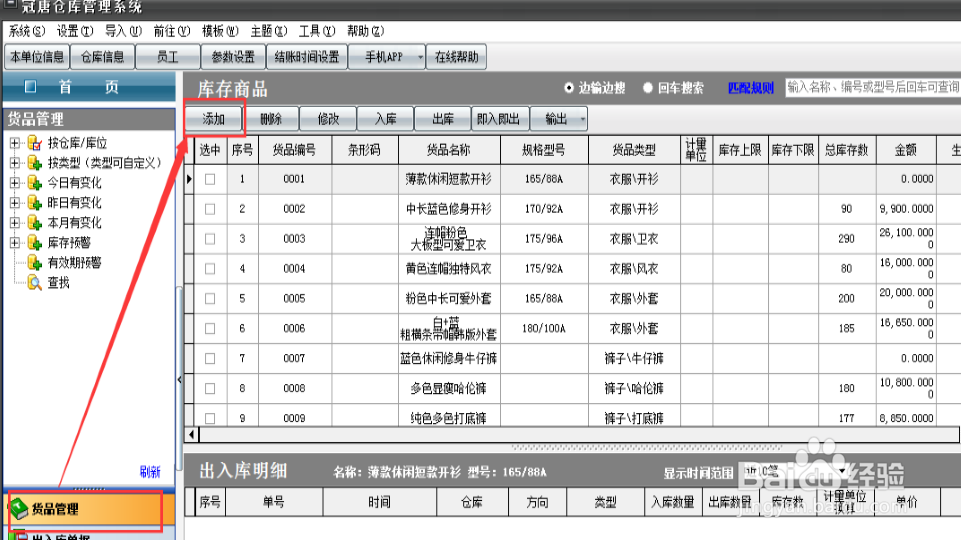The height and width of the screenshot is (540, 961).
Task: Tick checkbox for item 0005
Action: point(210,299)
